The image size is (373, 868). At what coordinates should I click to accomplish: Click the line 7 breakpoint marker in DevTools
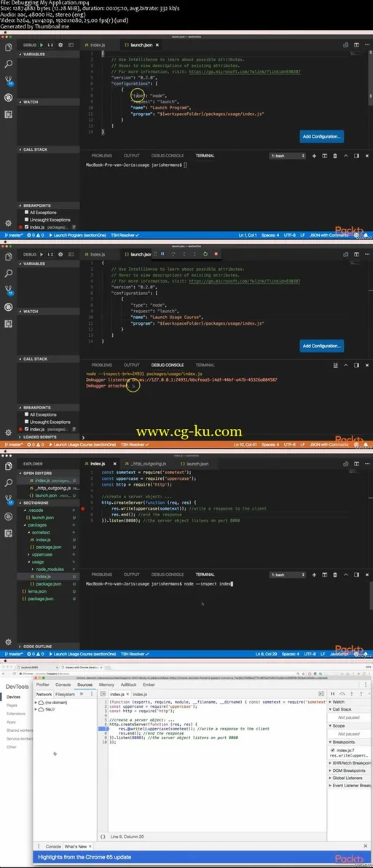105,729
